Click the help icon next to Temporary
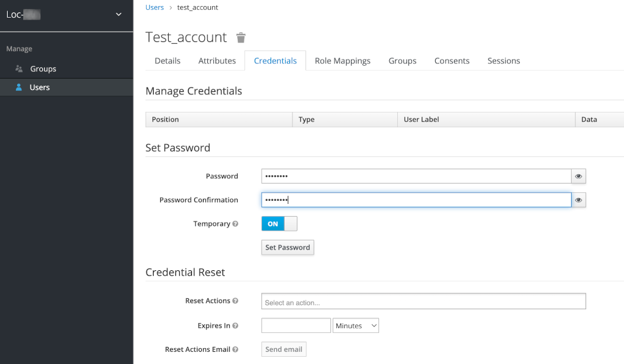 235,224
